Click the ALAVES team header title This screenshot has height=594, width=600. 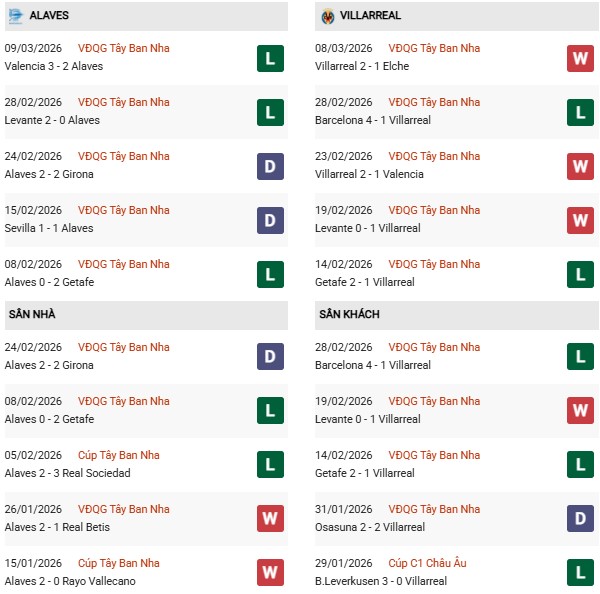(x=49, y=16)
